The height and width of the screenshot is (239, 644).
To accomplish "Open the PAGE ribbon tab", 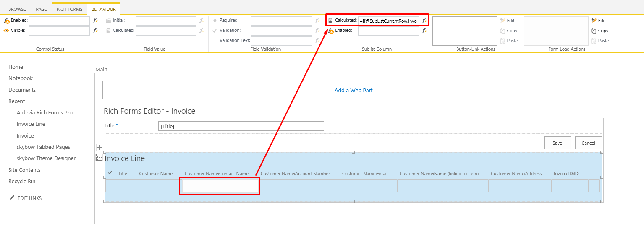I will 41,9.
